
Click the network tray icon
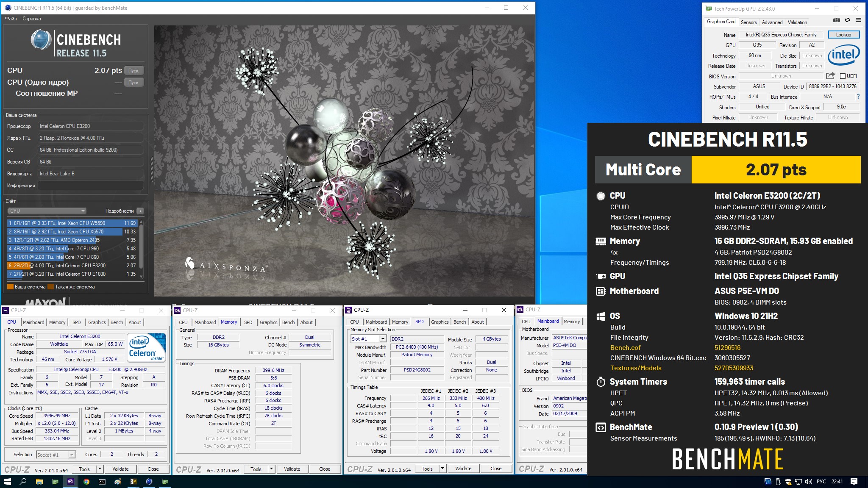pos(798,482)
